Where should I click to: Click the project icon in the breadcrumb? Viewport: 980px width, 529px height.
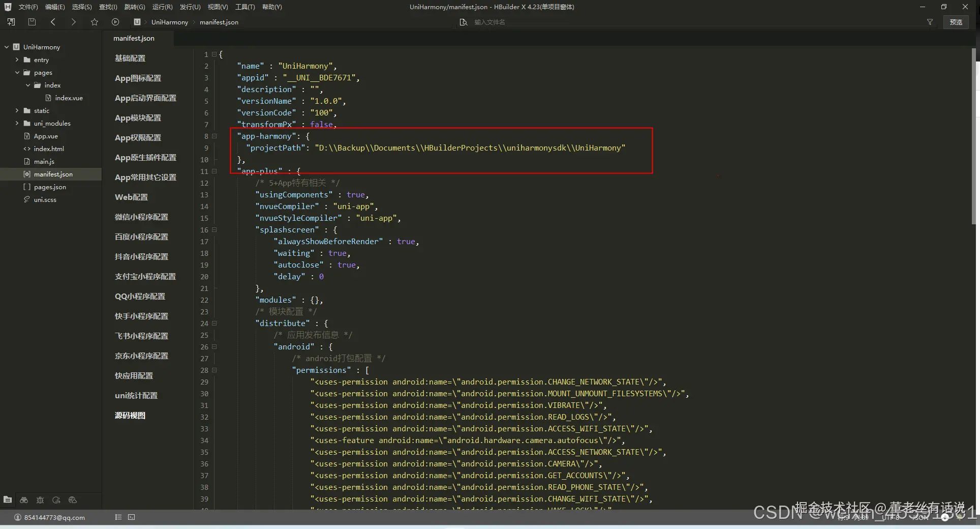[x=137, y=22]
